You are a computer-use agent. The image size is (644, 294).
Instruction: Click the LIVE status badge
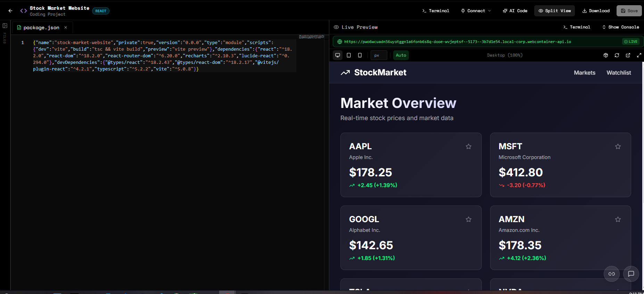pos(631,42)
